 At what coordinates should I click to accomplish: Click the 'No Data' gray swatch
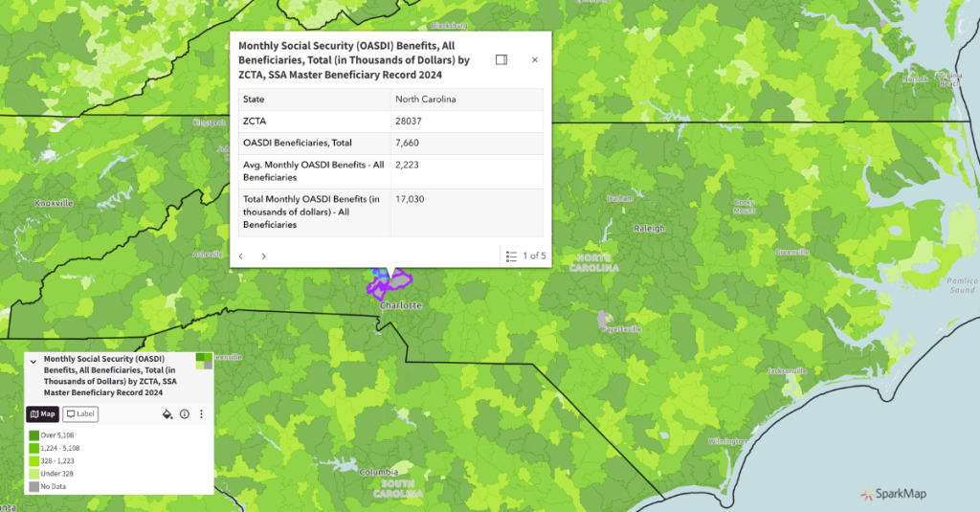click(33, 486)
